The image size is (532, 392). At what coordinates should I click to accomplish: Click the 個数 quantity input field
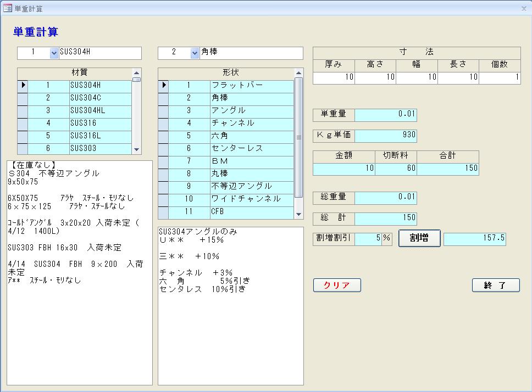pos(500,77)
